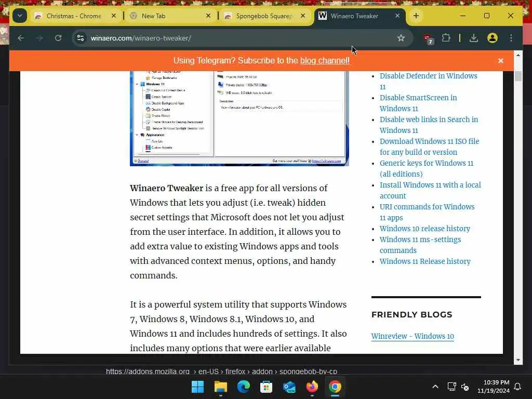Click the bold Winaero Tweaker text
The width and height of the screenshot is (532, 399).
166,188
